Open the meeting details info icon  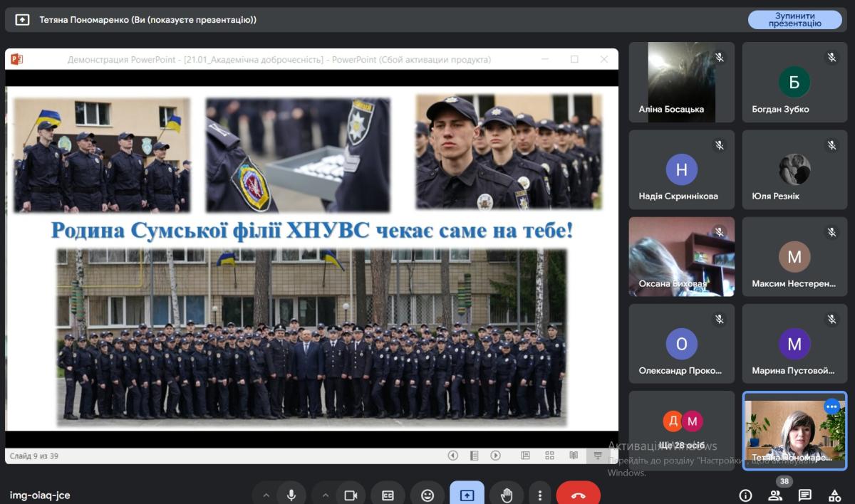[745, 495]
